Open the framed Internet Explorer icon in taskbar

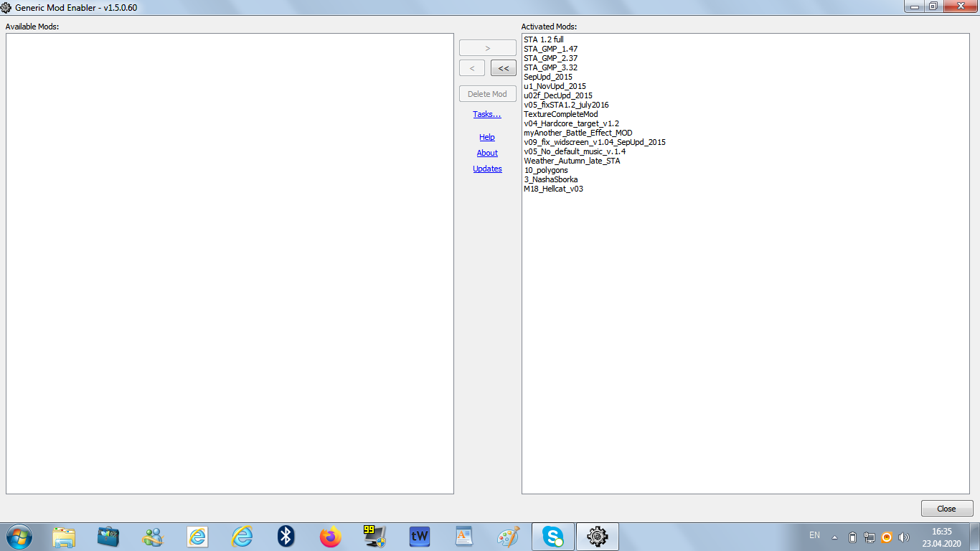pyautogui.click(x=197, y=537)
